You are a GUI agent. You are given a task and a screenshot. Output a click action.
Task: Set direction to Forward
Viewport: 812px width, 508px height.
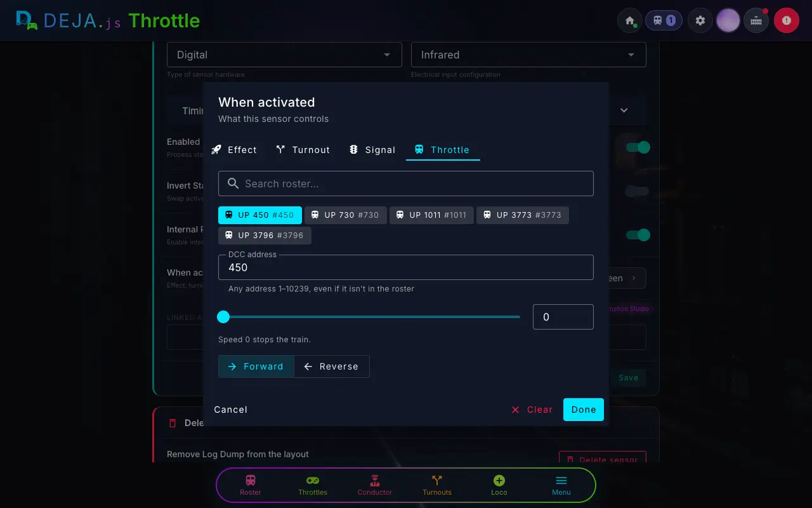(256, 366)
